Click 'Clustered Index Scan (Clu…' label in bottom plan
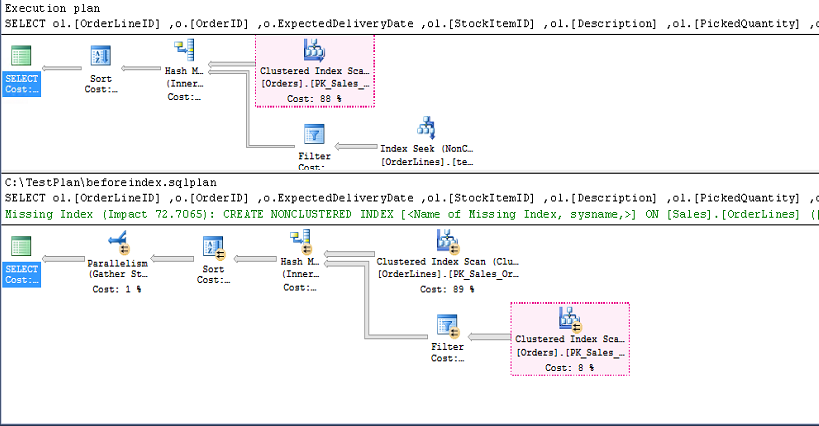Image resolution: width=819 pixels, height=426 pixels. tap(448, 262)
